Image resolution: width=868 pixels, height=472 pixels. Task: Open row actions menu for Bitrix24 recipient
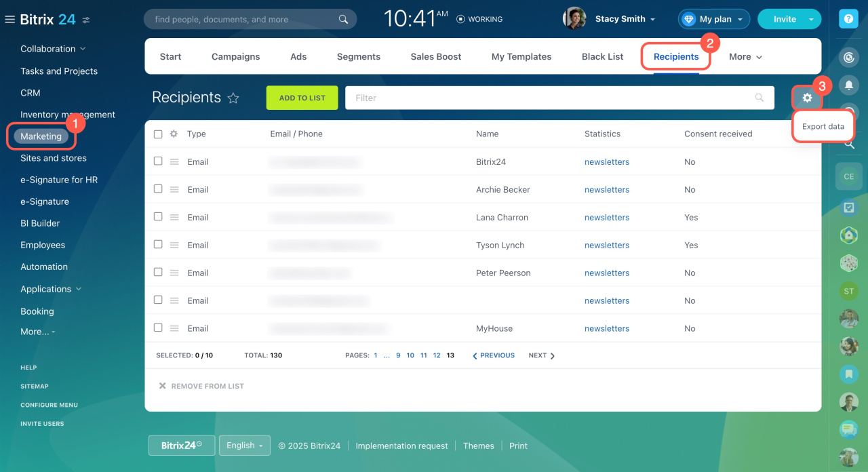click(x=174, y=162)
